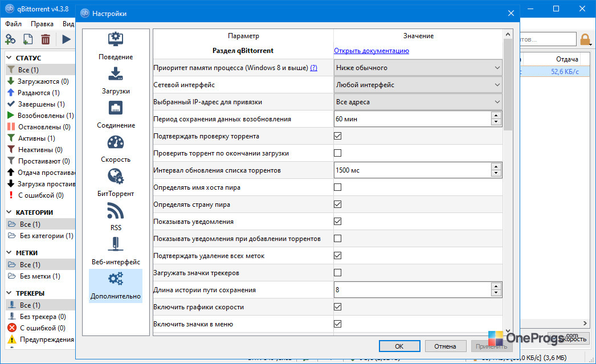The width and height of the screenshot is (596, 364).
Task: Select the Advanced (Дополнительно) settings section
Action: (x=116, y=286)
